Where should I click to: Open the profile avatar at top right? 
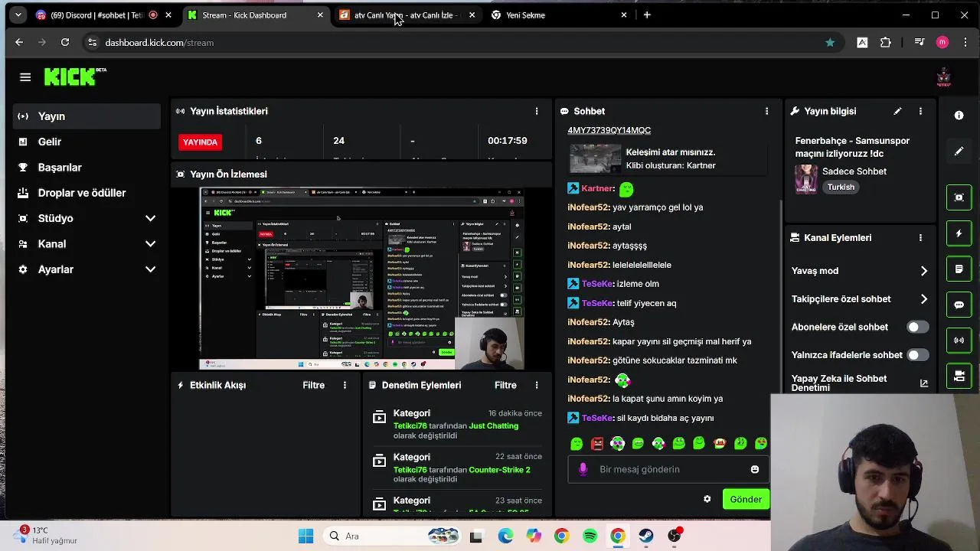click(x=943, y=77)
